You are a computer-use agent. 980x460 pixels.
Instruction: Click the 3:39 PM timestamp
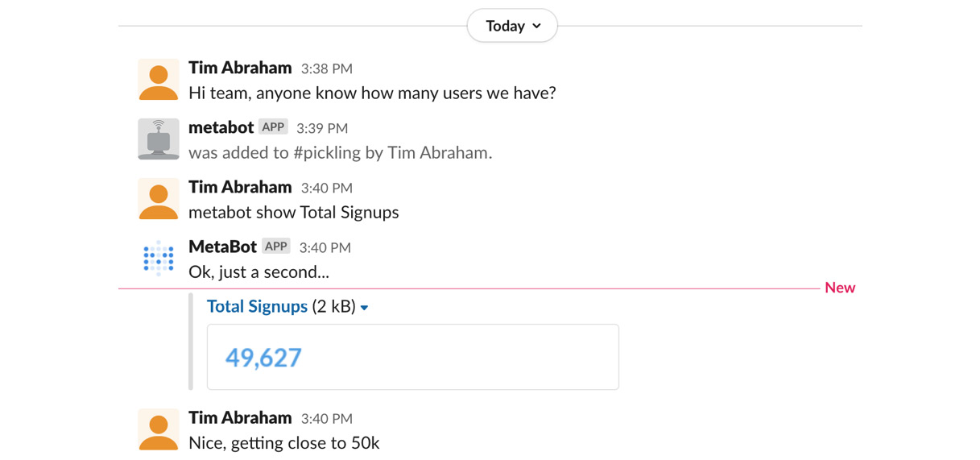(x=322, y=129)
